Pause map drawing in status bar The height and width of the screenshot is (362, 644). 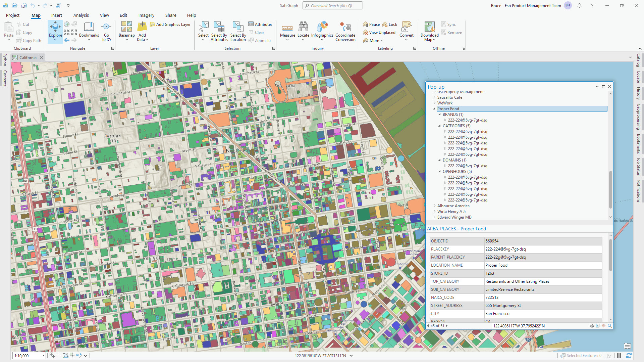(x=619, y=356)
